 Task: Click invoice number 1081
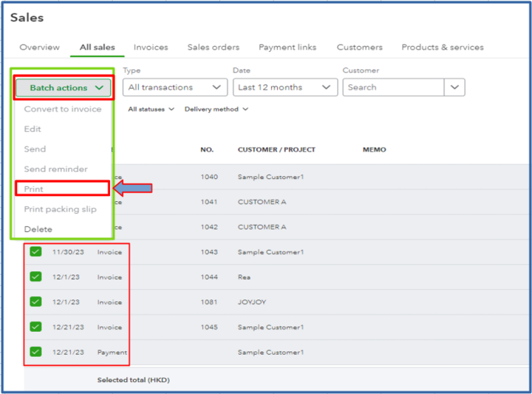point(209,302)
